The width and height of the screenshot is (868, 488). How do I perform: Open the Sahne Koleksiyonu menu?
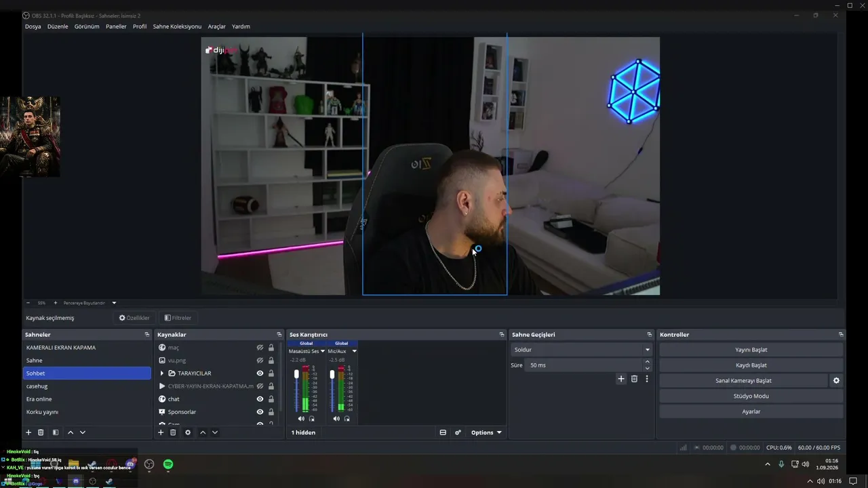pos(177,26)
